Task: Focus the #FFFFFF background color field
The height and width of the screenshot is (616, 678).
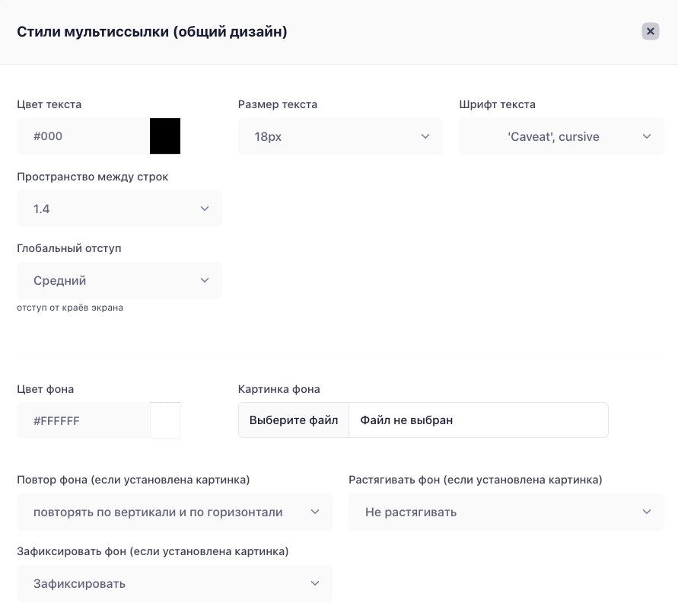Action: coord(84,420)
